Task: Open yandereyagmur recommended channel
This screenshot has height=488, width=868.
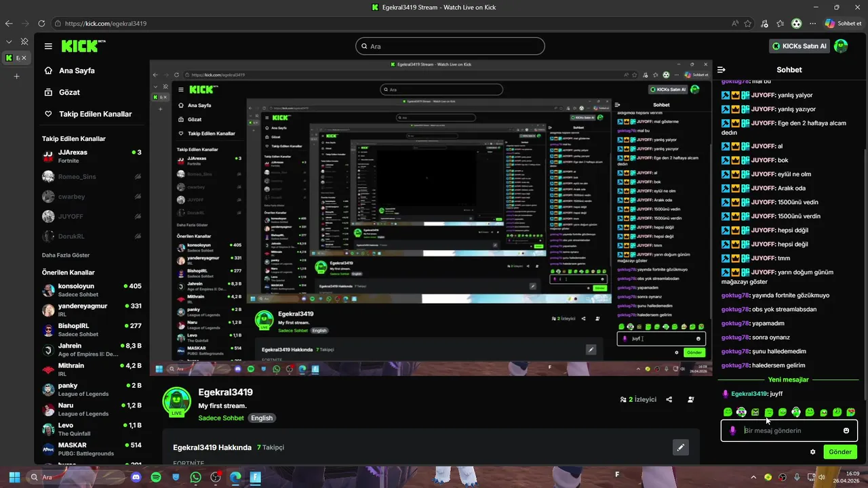Action: 92,310
